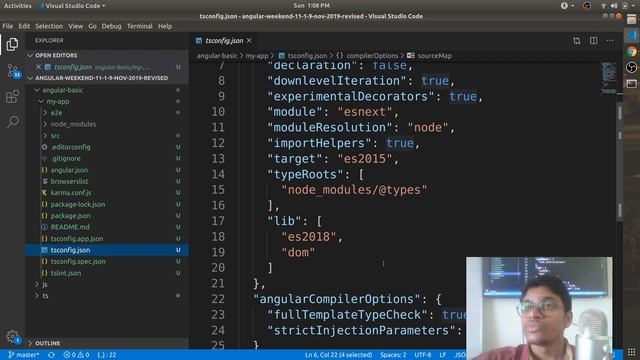Collapse the ANGULAR-WEEKEND workspace folder section
The width and height of the screenshot is (640, 360).
coord(107,78)
